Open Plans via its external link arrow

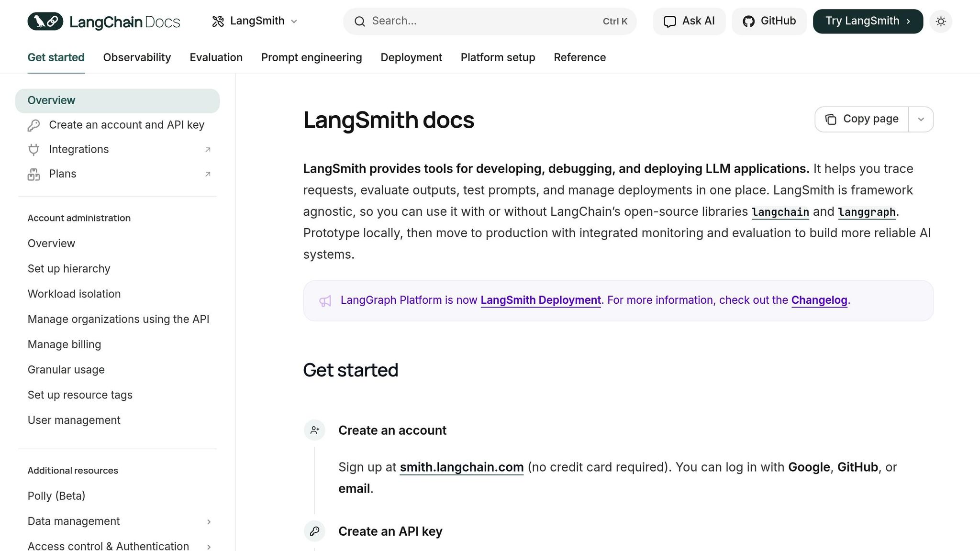(x=207, y=174)
